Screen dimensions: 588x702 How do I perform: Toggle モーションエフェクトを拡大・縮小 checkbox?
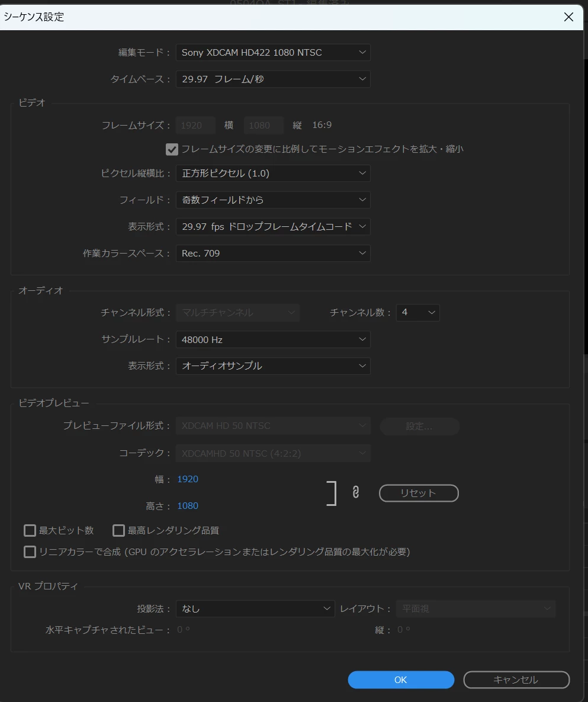pyautogui.click(x=172, y=149)
